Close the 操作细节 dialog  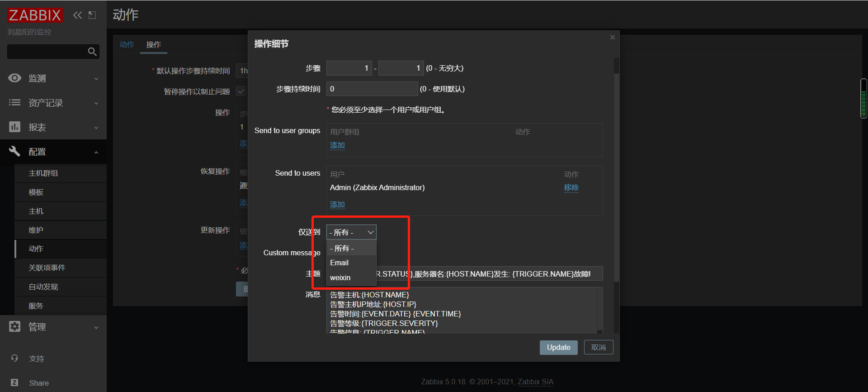613,37
